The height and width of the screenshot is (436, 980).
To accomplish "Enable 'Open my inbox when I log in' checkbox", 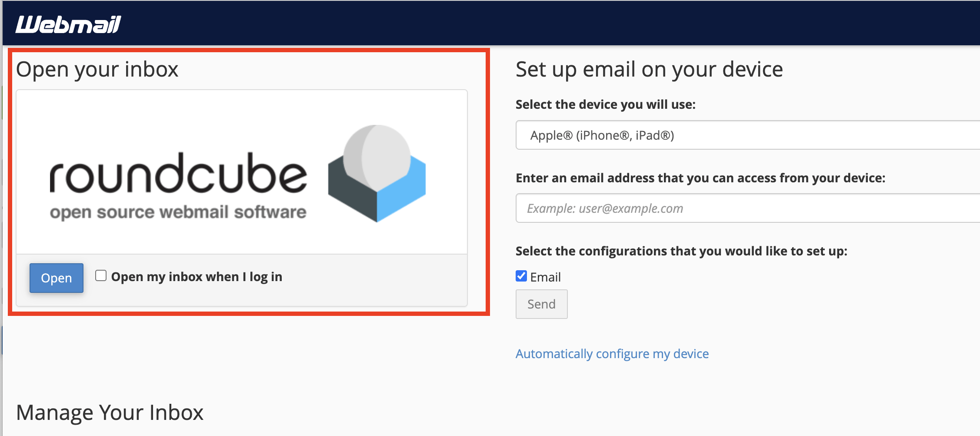I will click(x=101, y=276).
